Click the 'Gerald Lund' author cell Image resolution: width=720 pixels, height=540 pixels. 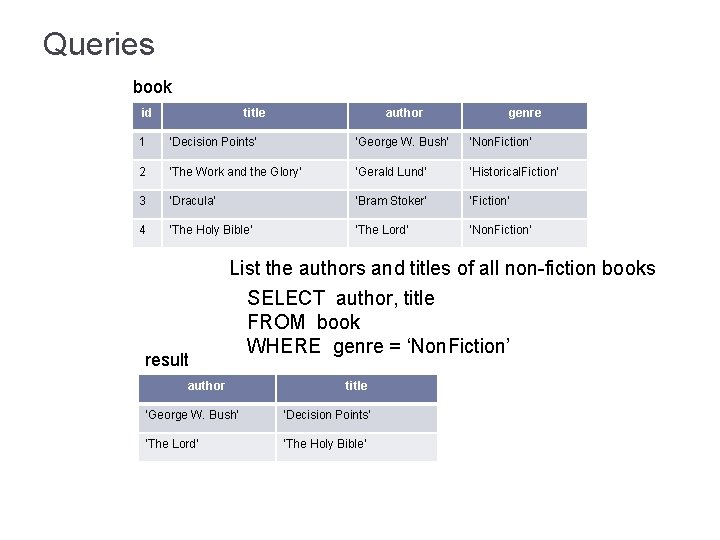point(391,172)
